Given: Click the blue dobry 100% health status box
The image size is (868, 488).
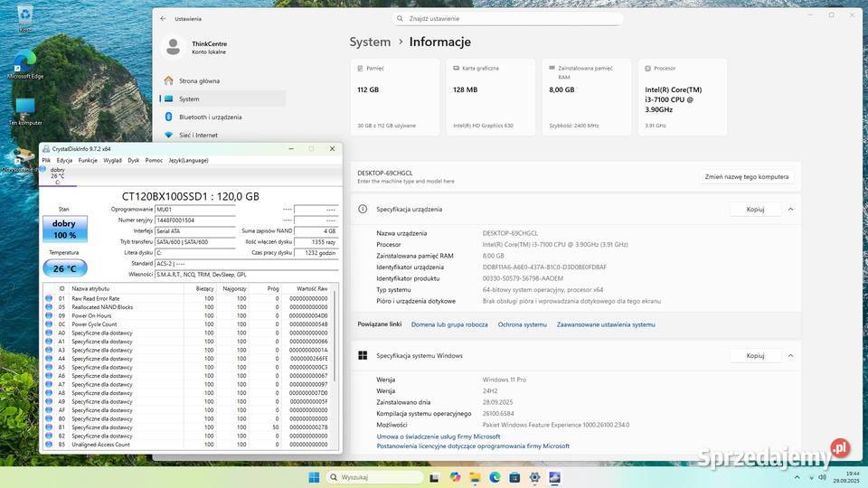Looking at the screenshot, I should [65, 229].
